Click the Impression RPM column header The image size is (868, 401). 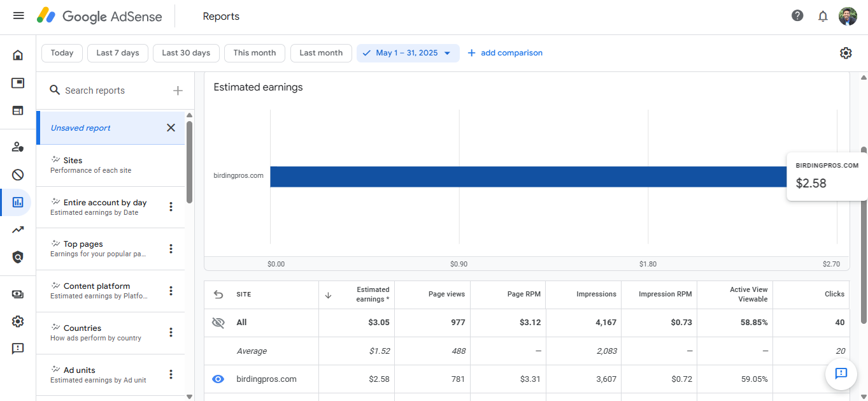pos(665,295)
